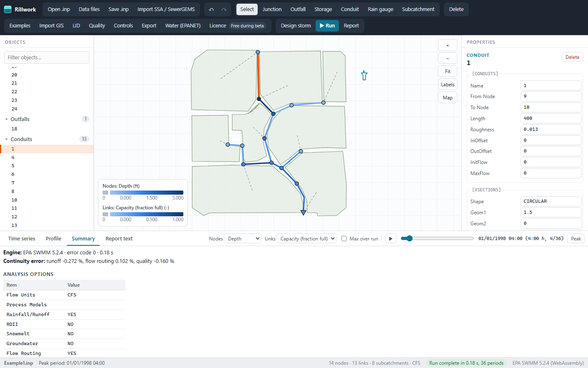Zoom in the map with plus button

click(448, 45)
